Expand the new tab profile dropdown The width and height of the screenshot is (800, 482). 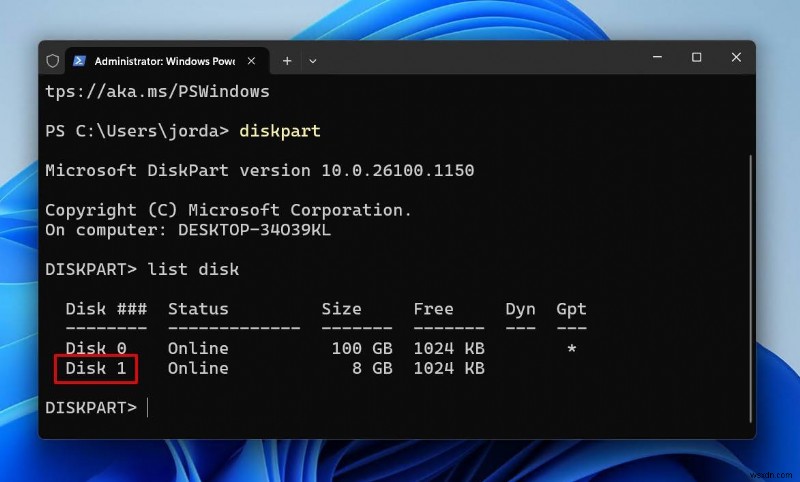(x=313, y=61)
